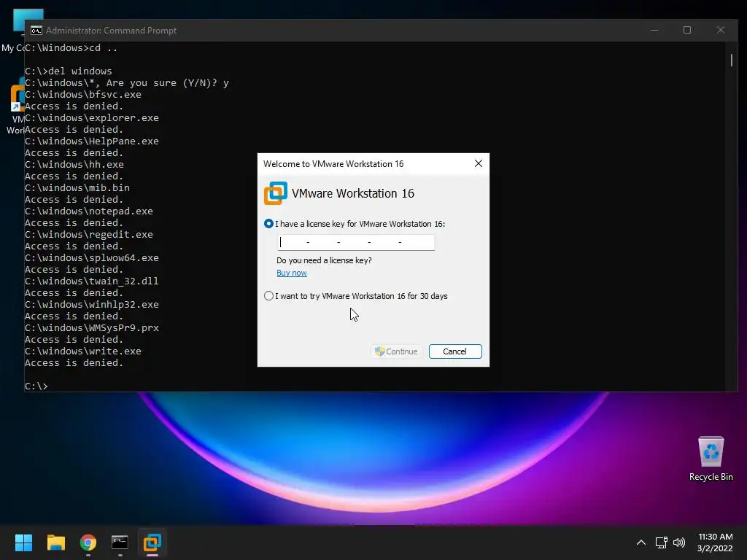Screen dimensions: 747x560
Task: Click the C:\windows\hh.exe line
Action: (x=74, y=164)
